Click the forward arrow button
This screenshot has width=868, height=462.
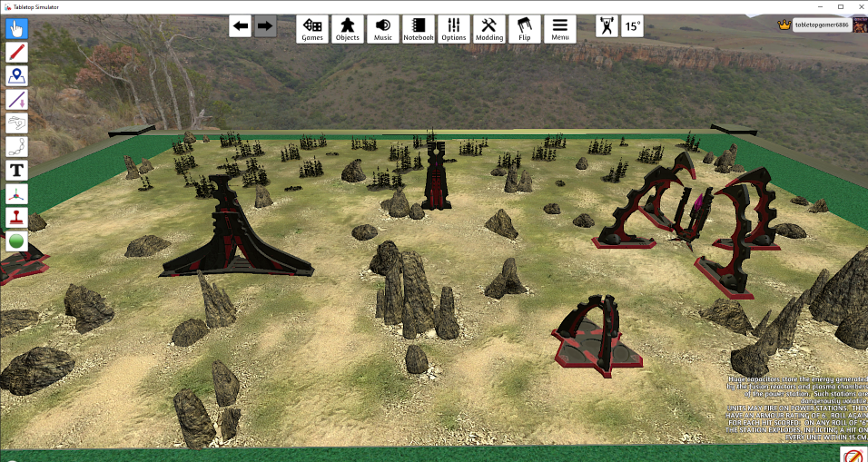(x=266, y=26)
